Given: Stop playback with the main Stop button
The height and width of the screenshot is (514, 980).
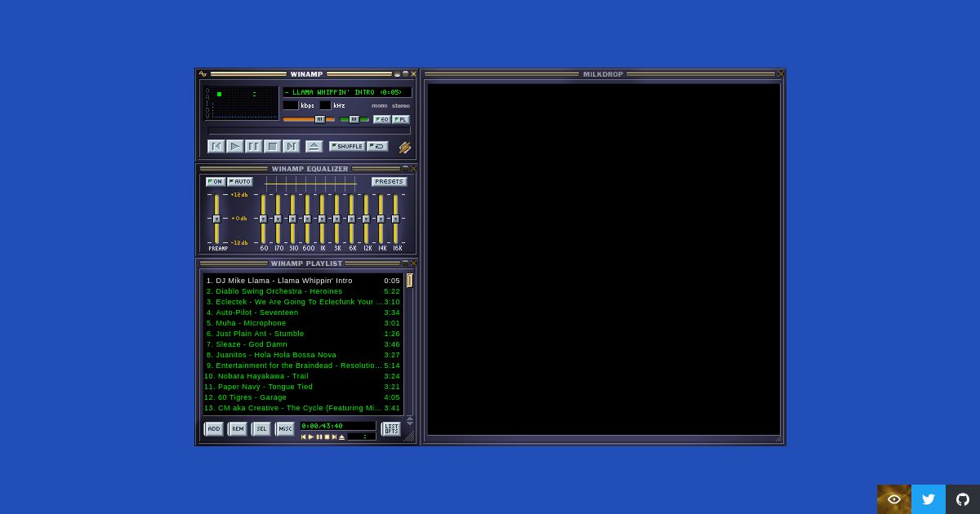Looking at the screenshot, I should click(273, 147).
